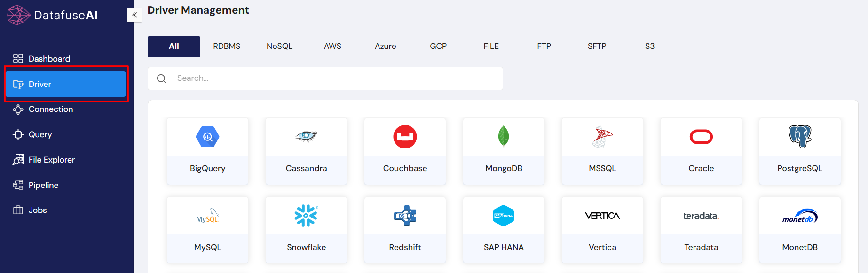The height and width of the screenshot is (273, 868).
Task: Switch to the NoSQL tab
Action: pos(279,47)
